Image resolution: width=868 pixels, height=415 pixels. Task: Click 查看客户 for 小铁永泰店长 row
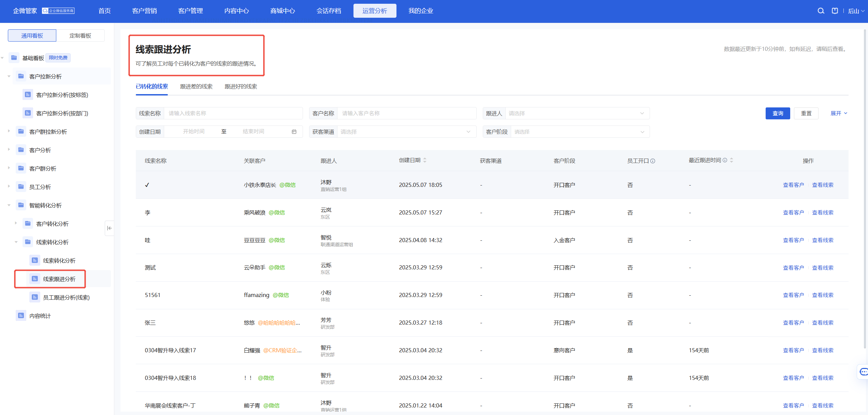pos(793,185)
